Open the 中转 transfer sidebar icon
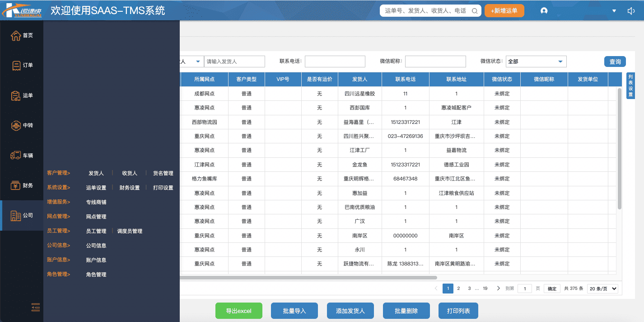The height and width of the screenshot is (322, 644). coord(16,126)
